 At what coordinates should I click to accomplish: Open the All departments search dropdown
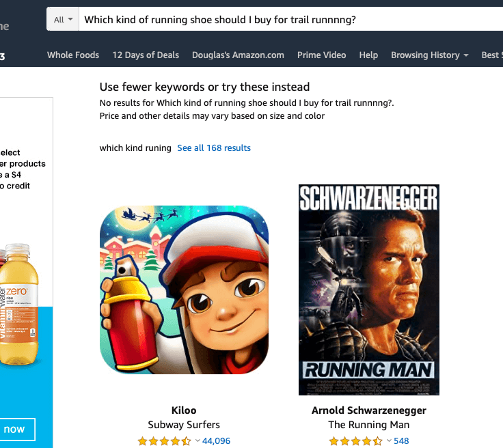tap(63, 19)
